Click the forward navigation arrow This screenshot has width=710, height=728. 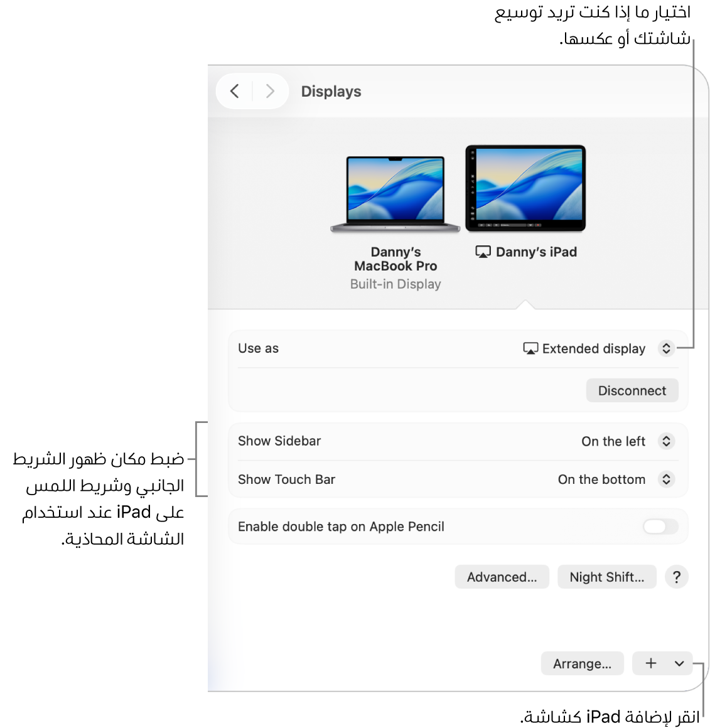pyautogui.click(x=270, y=91)
